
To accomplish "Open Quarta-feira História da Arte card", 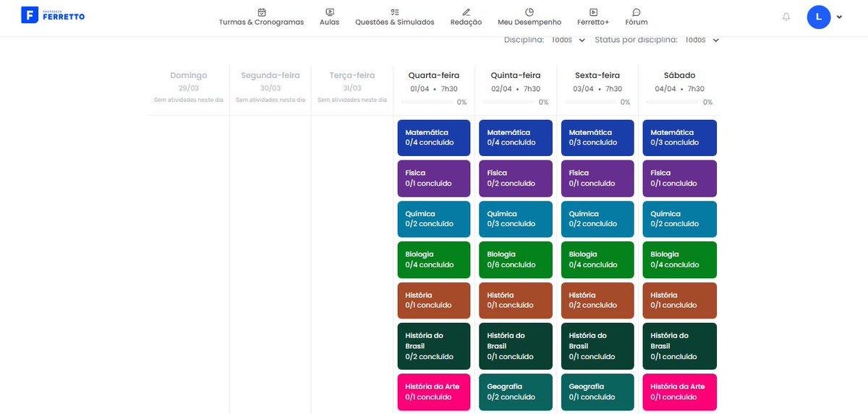I will tap(434, 392).
